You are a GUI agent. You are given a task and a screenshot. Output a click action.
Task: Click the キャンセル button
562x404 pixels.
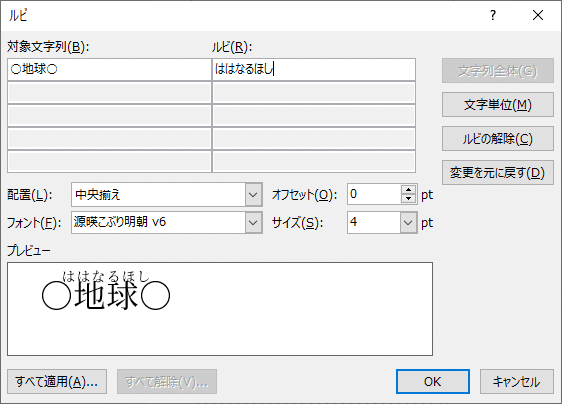516,382
